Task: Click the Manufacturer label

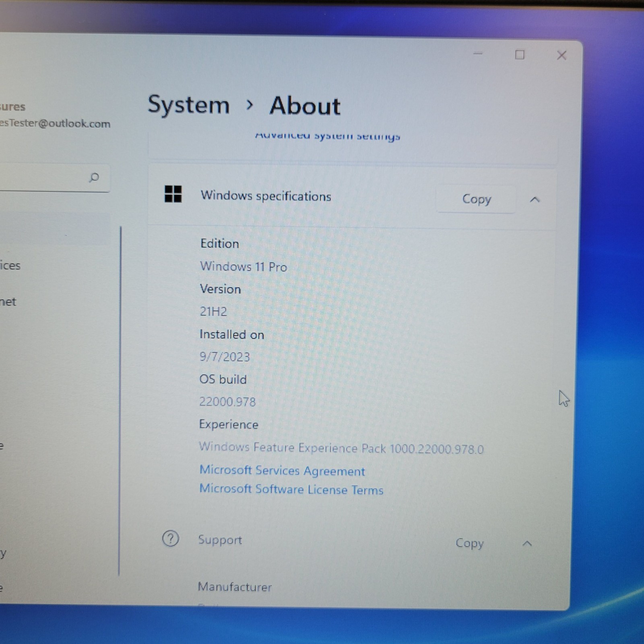Action: tap(235, 587)
